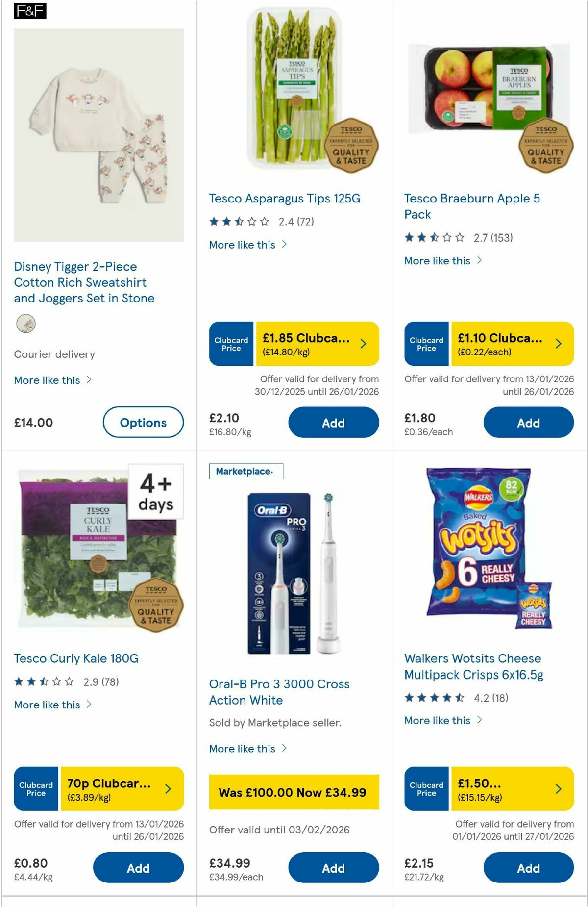The height and width of the screenshot is (907, 588).
Task: Open Options for the Disney Tigger set
Action: pos(143,422)
